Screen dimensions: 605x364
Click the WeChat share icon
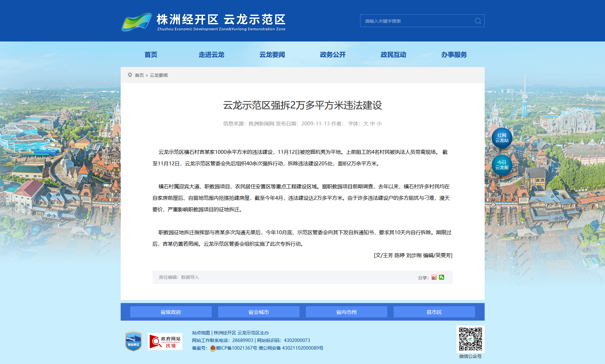click(x=442, y=278)
